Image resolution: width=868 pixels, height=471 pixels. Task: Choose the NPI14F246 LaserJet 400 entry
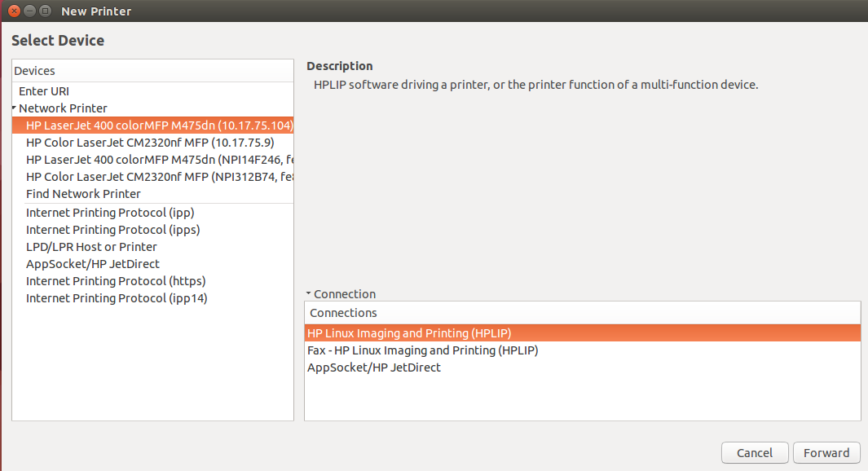point(157,159)
